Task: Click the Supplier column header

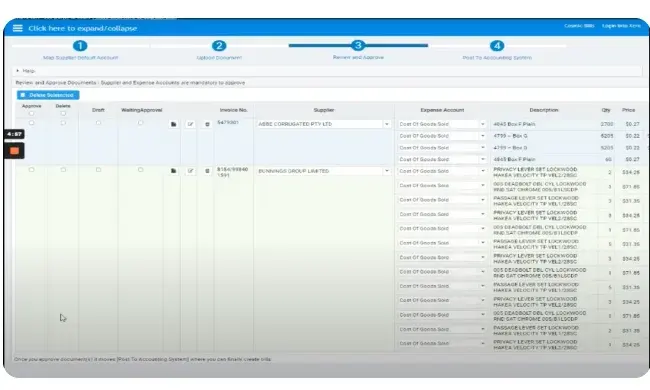Action: [324, 110]
